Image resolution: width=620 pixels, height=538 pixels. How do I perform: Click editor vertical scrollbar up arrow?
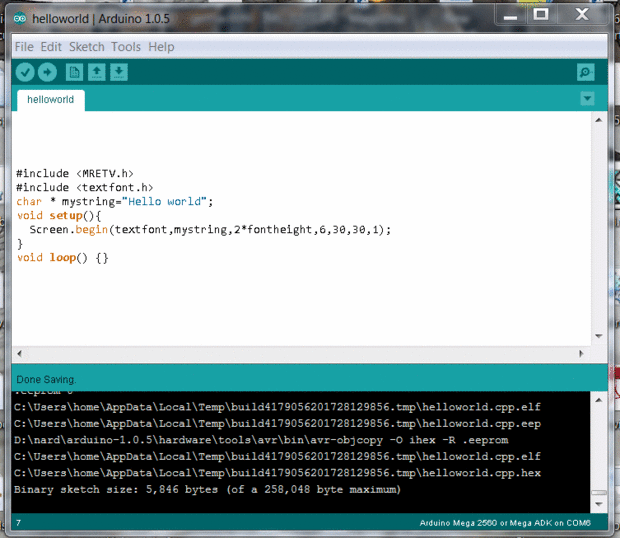click(599, 120)
